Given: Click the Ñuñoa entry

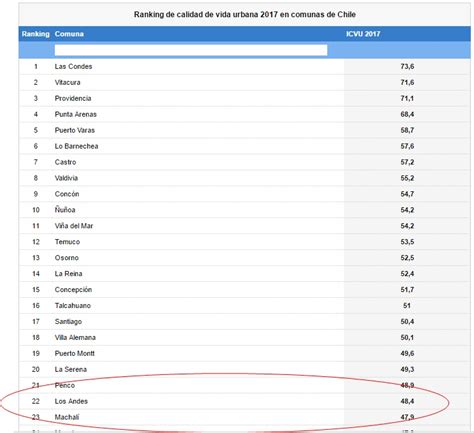Looking at the screenshot, I should click(x=65, y=210).
